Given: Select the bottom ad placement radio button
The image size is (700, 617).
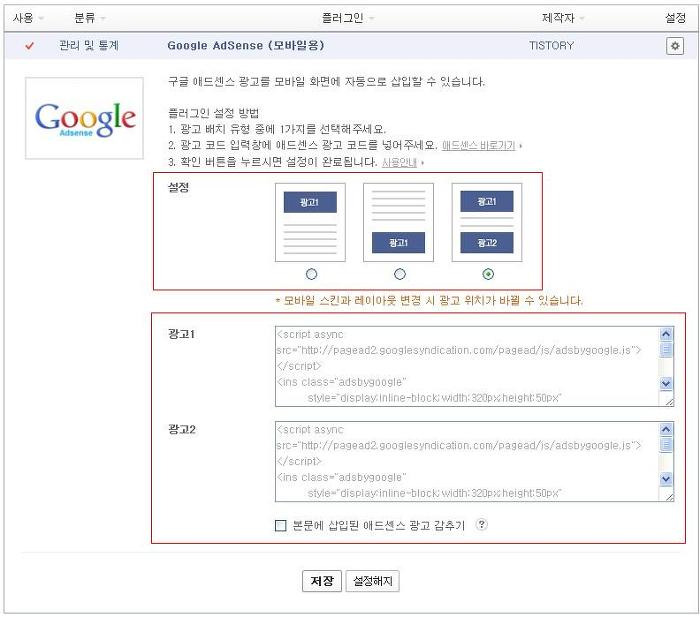Looking at the screenshot, I should tap(400, 274).
